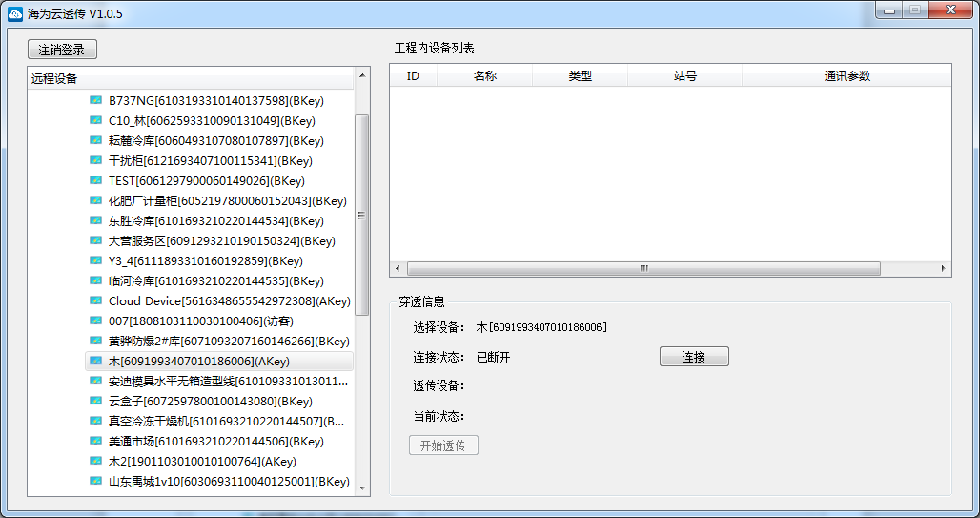Click the device icon beside 007 visitor
The image size is (980, 518).
coord(95,321)
